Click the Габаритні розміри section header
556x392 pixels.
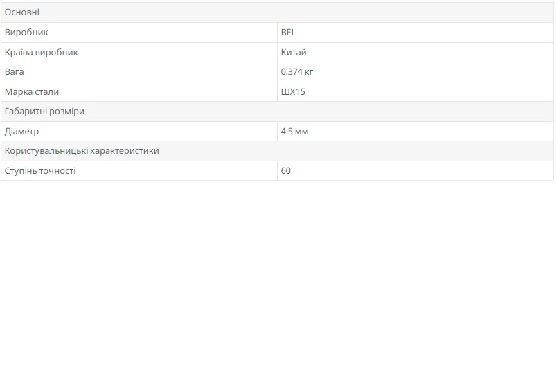click(x=44, y=112)
